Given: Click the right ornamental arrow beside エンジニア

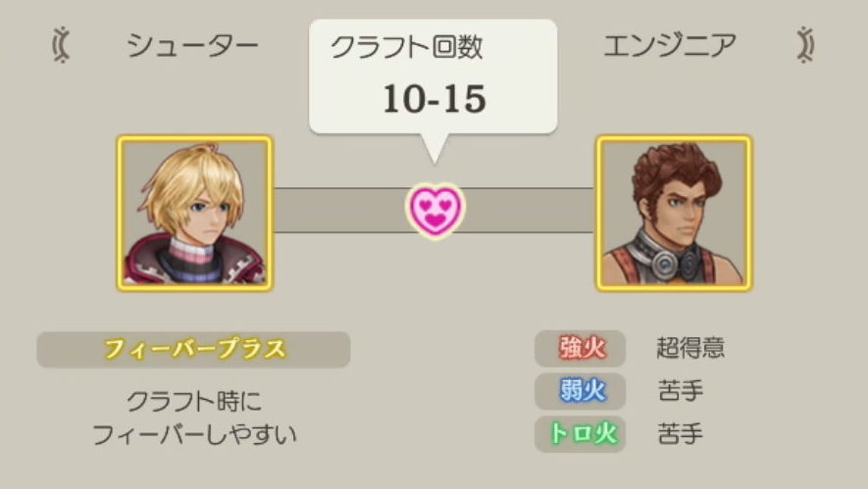Looking at the screenshot, I should tap(805, 45).
